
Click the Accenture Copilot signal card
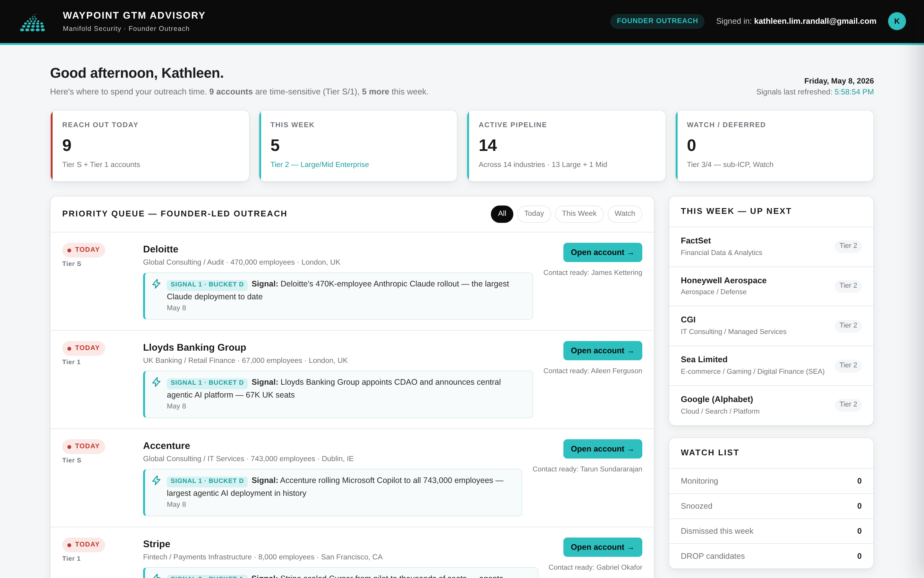pos(333,492)
